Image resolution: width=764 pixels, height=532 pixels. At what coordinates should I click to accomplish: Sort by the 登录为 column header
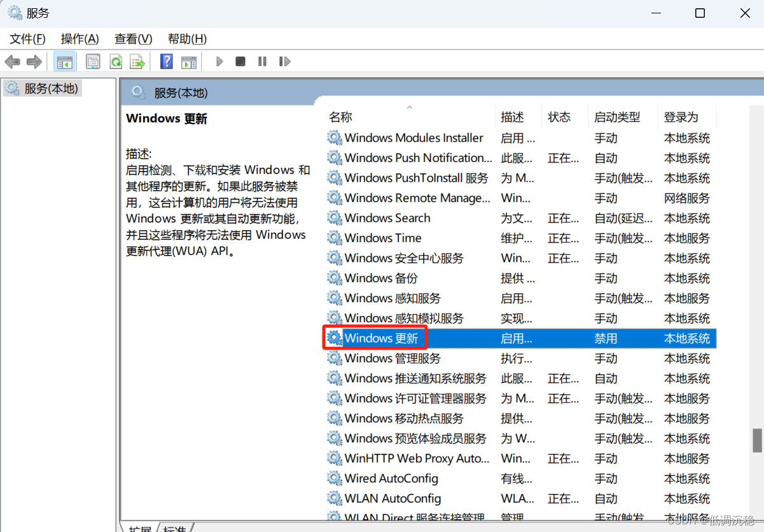(x=688, y=117)
